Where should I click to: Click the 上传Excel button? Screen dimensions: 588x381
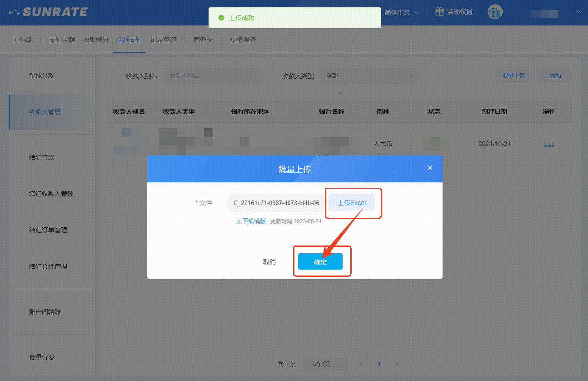(352, 203)
